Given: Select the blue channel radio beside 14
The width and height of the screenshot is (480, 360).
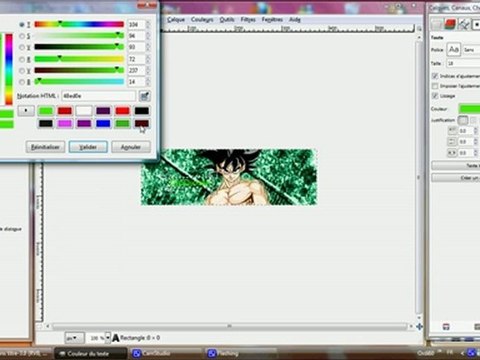Looking at the screenshot, I should pyautogui.click(x=22, y=82).
